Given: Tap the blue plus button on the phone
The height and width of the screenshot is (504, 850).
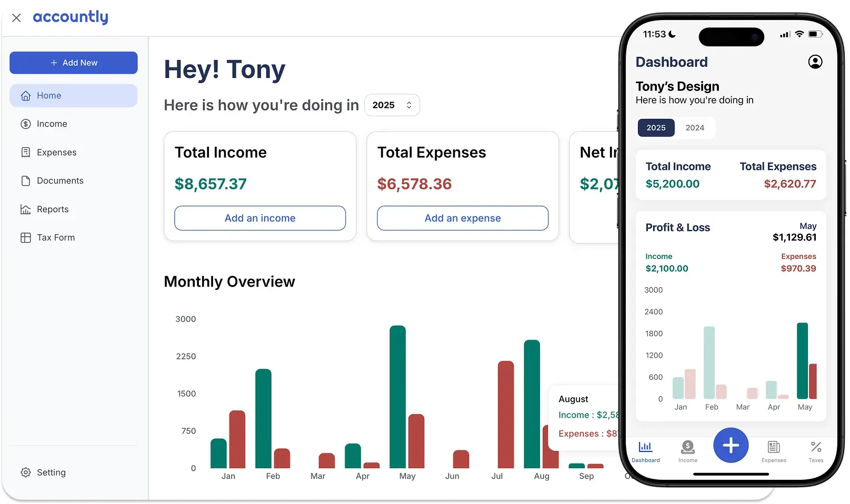Looking at the screenshot, I should click(x=731, y=445).
